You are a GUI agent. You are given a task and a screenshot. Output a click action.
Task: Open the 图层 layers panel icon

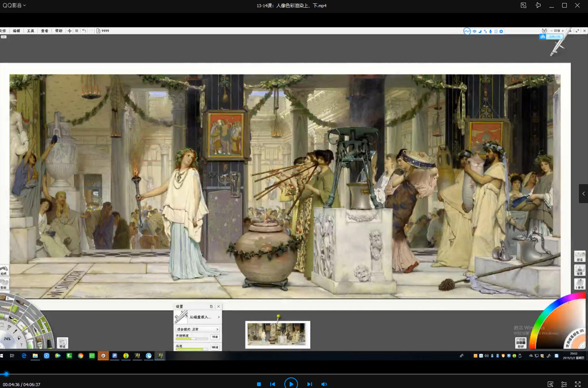[580, 257]
